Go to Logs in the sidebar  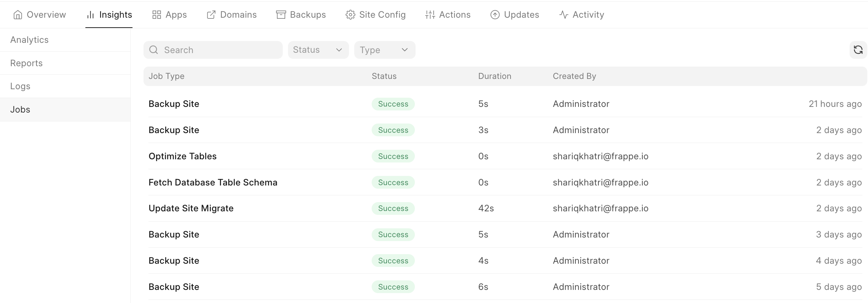pyautogui.click(x=20, y=86)
